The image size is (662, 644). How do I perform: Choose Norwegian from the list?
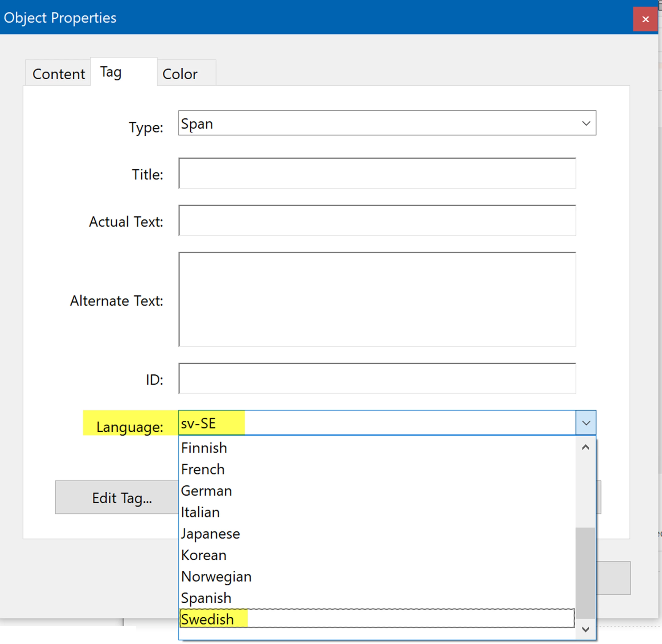[x=216, y=577]
